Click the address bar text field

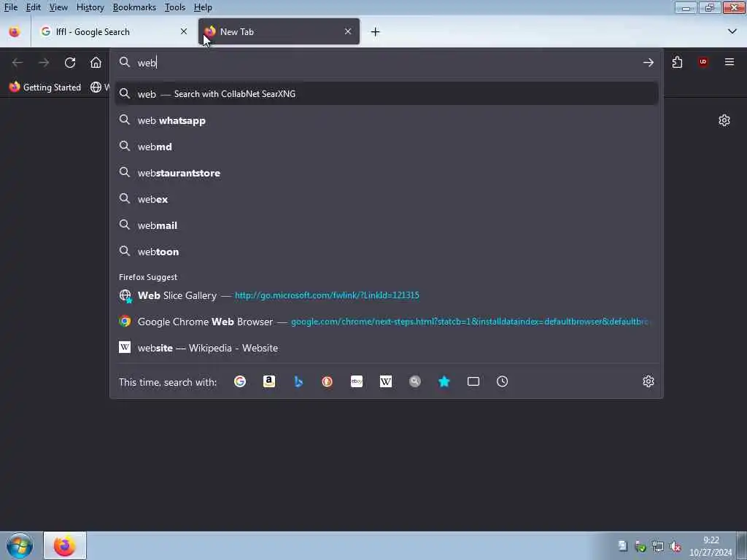(386, 63)
